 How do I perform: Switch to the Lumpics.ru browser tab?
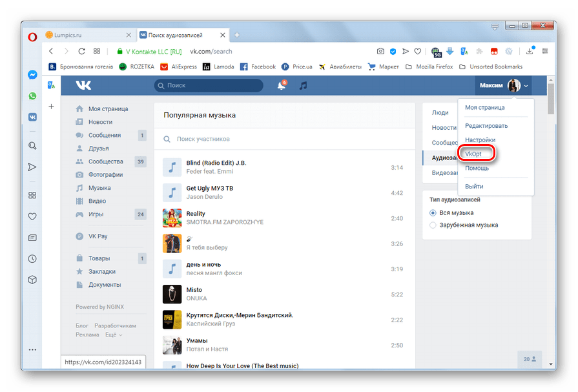88,35
